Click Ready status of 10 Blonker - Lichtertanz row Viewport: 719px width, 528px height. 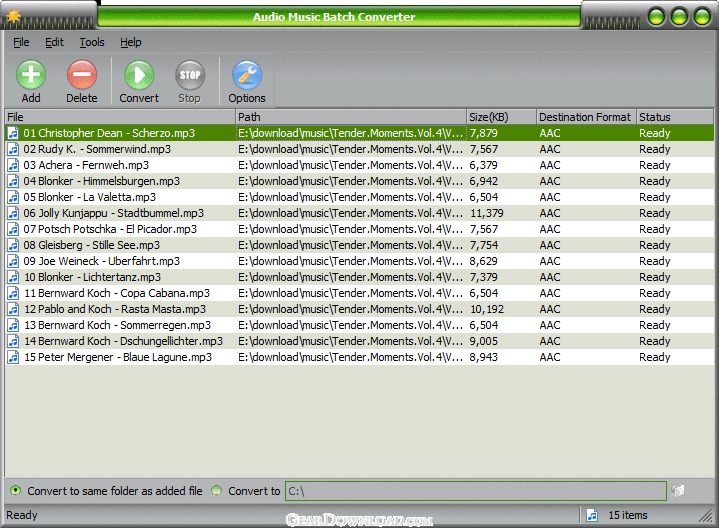point(655,277)
